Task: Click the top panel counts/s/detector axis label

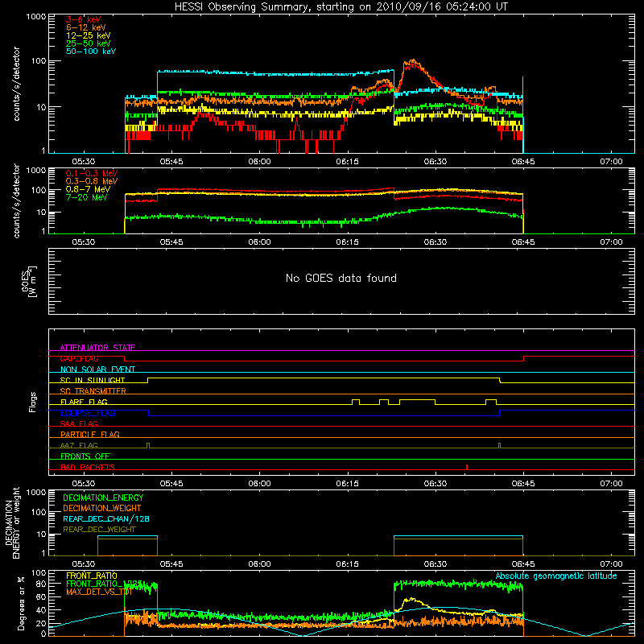Action: pos(16,84)
